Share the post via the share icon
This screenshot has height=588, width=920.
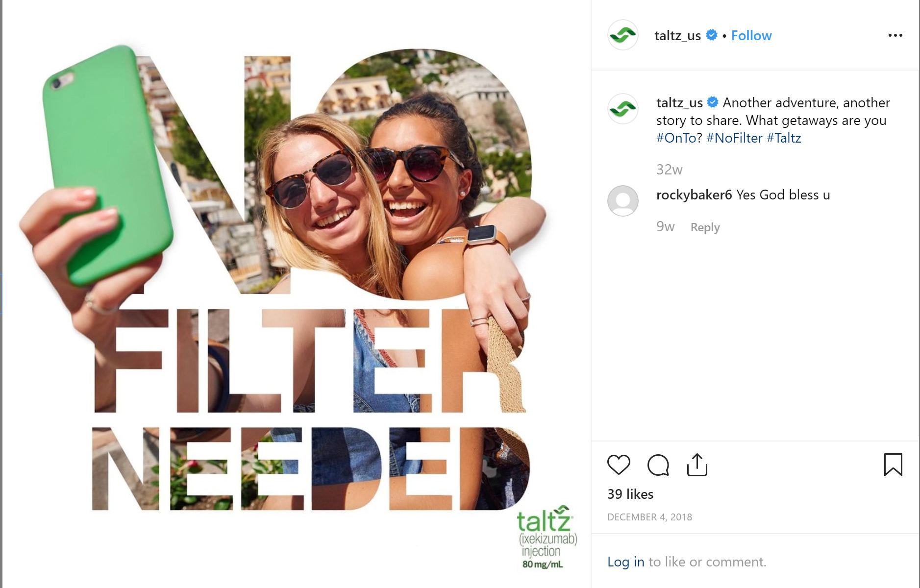tap(697, 465)
